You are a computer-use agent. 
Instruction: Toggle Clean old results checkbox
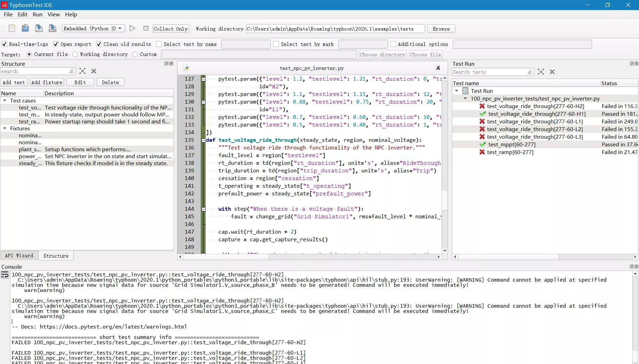point(99,44)
